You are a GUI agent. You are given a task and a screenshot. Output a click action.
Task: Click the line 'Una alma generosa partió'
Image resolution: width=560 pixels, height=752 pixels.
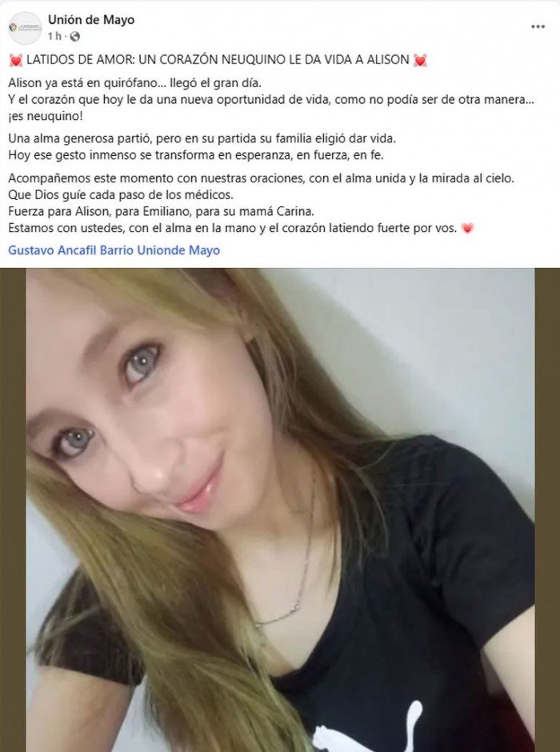[x=202, y=138]
